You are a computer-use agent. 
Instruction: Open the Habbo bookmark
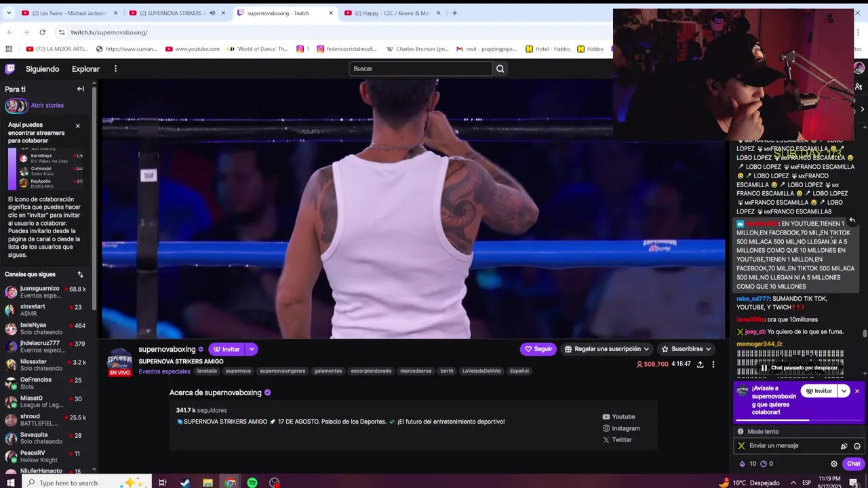(x=591, y=49)
